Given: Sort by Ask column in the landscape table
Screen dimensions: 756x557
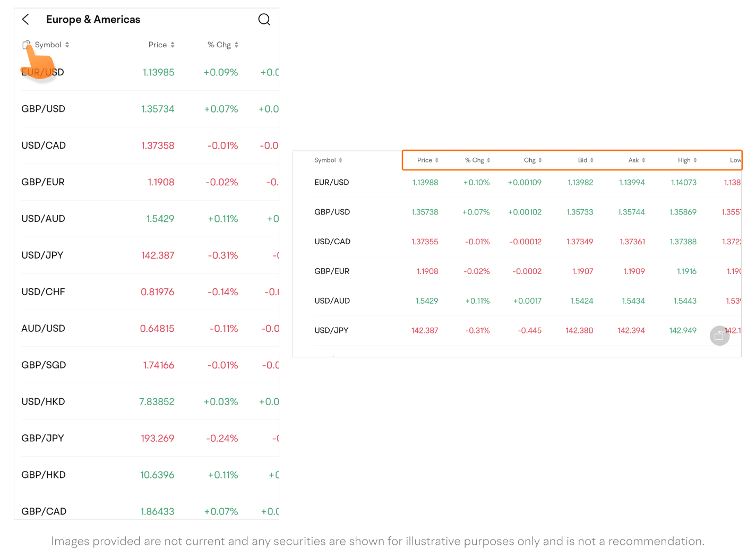Looking at the screenshot, I should [637, 160].
